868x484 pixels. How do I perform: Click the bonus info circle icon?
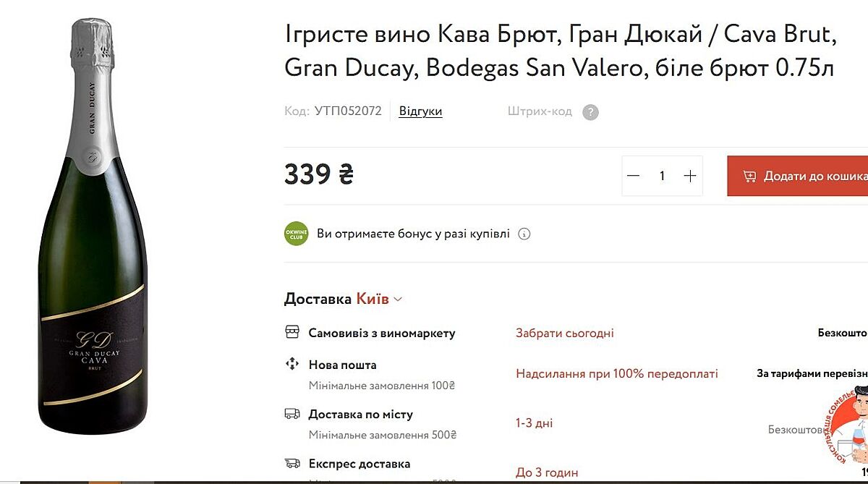(525, 234)
